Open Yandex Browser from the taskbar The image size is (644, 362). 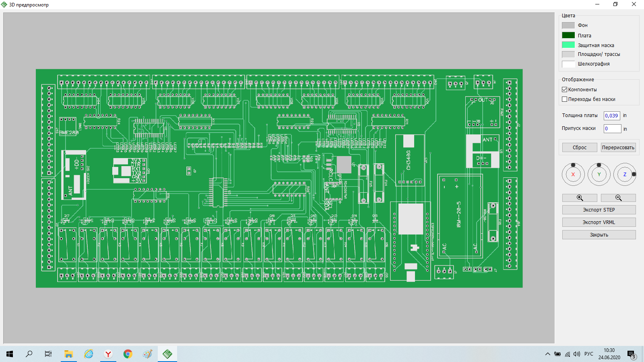click(x=108, y=354)
